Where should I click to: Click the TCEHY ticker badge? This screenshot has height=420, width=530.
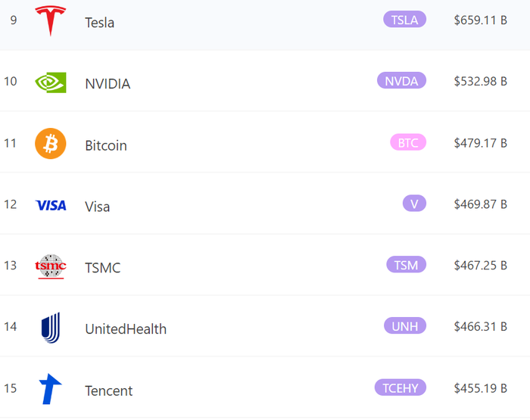(x=401, y=387)
